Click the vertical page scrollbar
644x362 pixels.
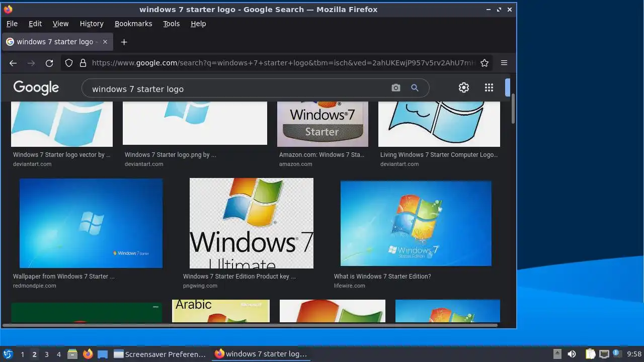click(x=513, y=108)
